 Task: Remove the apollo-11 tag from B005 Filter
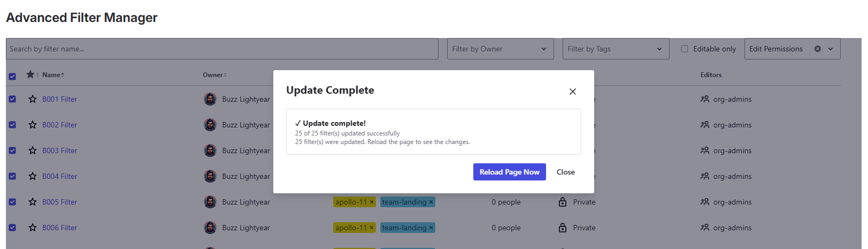(x=372, y=202)
